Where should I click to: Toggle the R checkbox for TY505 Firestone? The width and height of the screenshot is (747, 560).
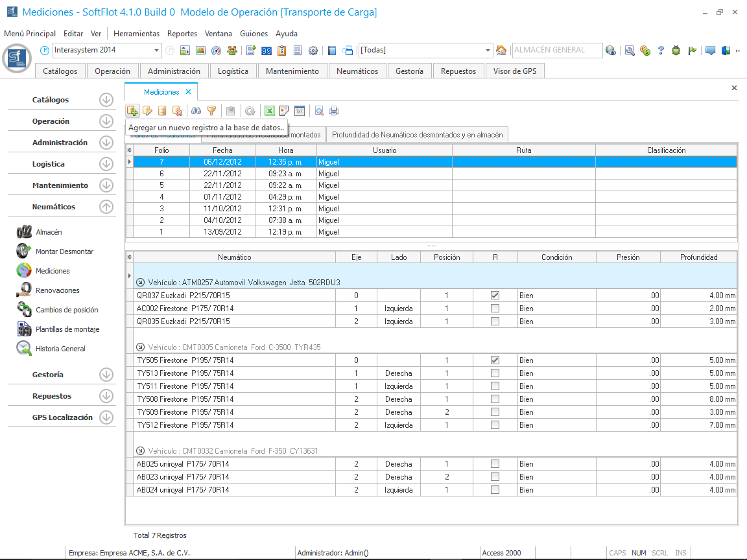(x=495, y=360)
